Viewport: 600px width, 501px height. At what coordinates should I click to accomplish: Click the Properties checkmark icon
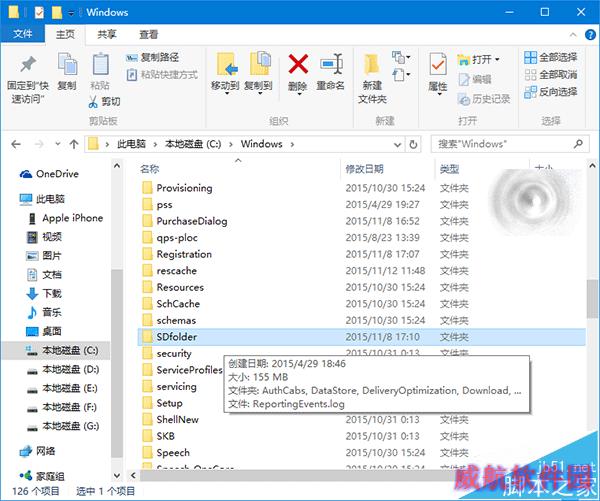[438, 64]
